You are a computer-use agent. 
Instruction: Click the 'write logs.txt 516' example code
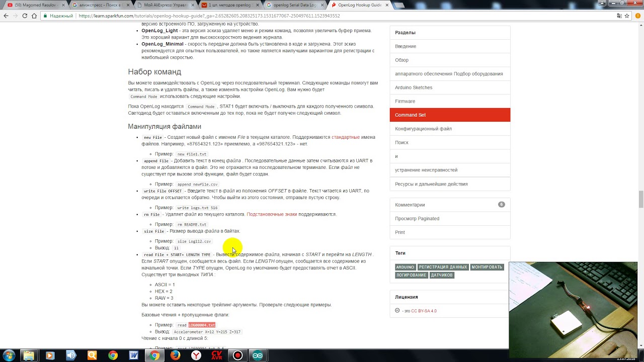[x=197, y=208]
